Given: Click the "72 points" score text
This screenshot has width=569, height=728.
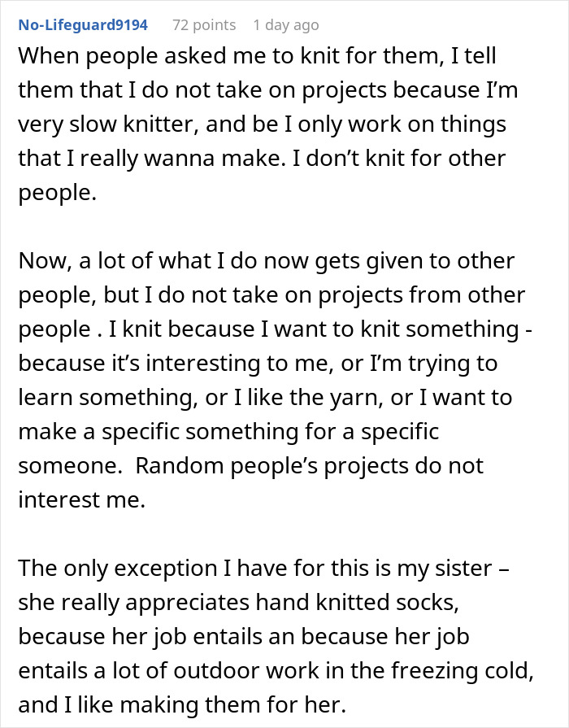Looking at the screenshot, I should point(203,25).
